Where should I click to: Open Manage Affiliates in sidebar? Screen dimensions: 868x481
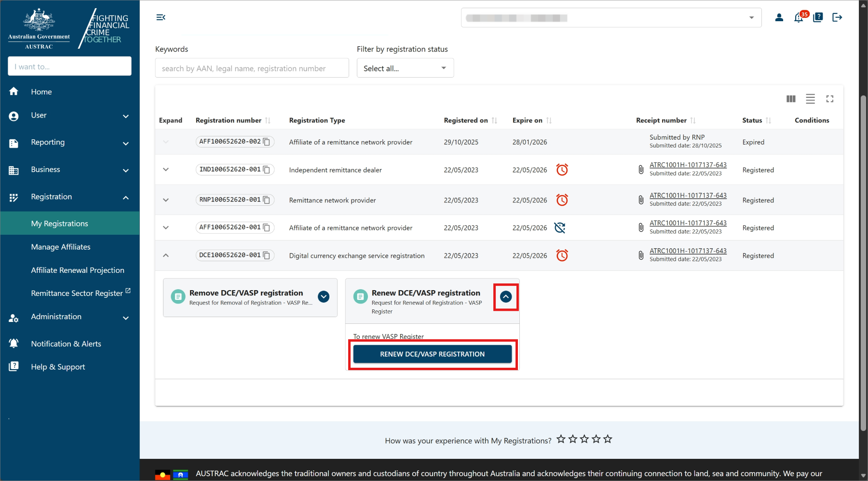click(x=61, y=247)
